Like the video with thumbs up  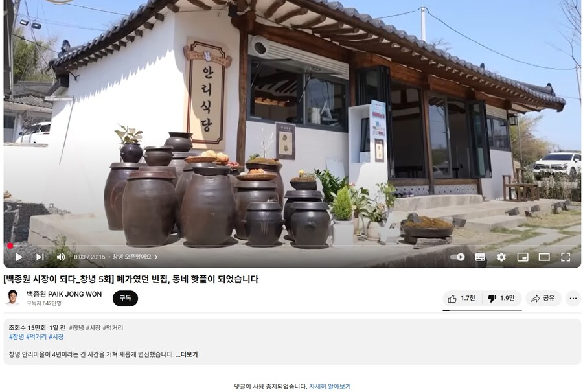tap(462, 298)
